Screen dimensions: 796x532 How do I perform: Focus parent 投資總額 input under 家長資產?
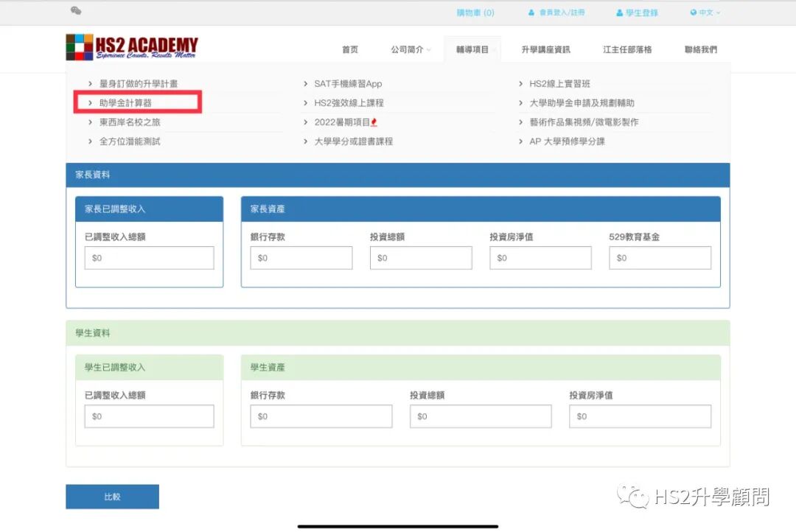(421, 258)
